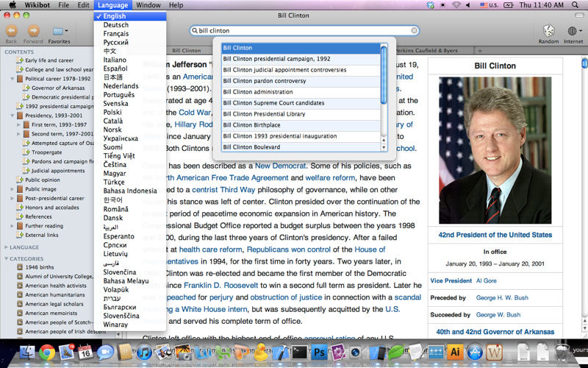Open Finder from the Dock

pos(27,353)
